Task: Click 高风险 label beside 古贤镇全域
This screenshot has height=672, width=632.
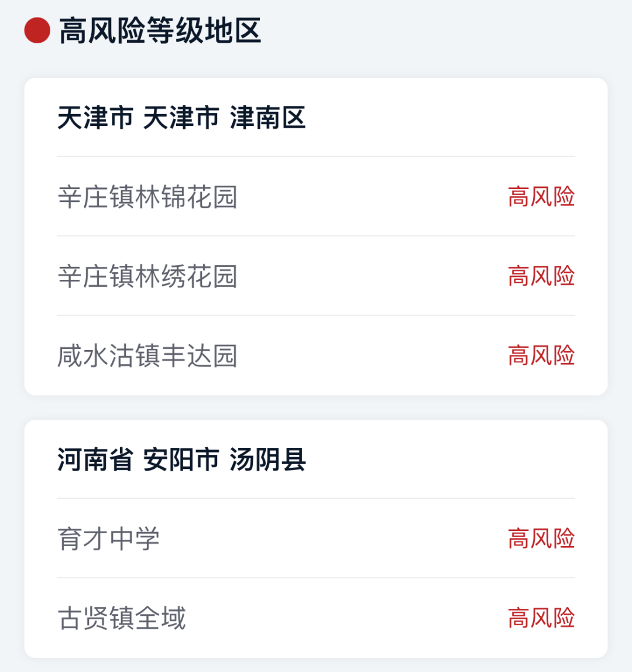Action: coord(541,618)
